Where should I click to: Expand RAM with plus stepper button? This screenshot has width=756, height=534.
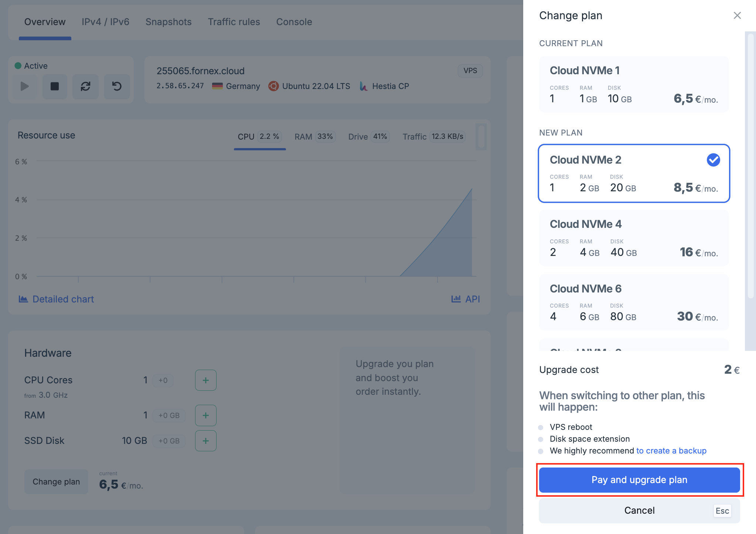[x=205, y=414]
